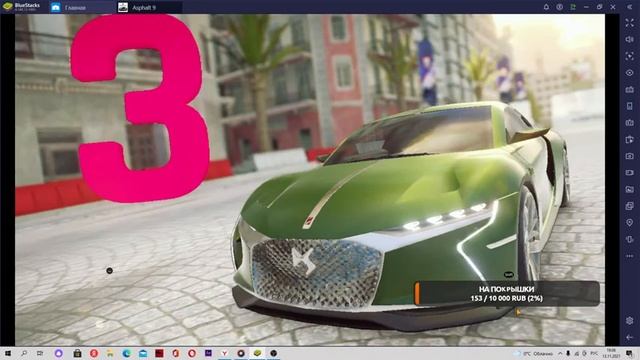
Task: Click the shake device icon
Action: pos(629,239)
